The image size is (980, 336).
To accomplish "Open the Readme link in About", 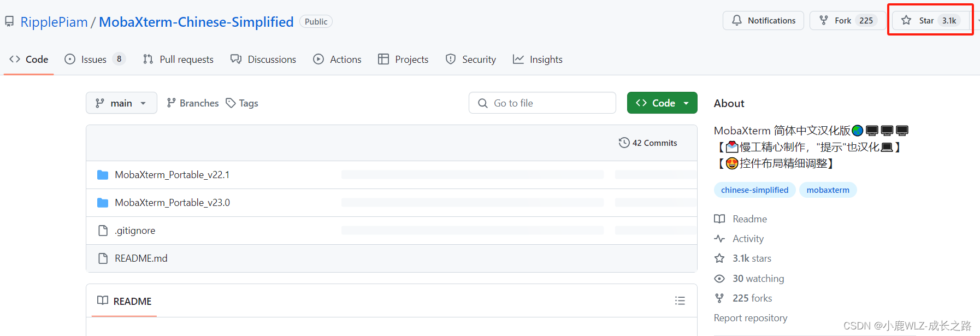I will pos(750,219).
